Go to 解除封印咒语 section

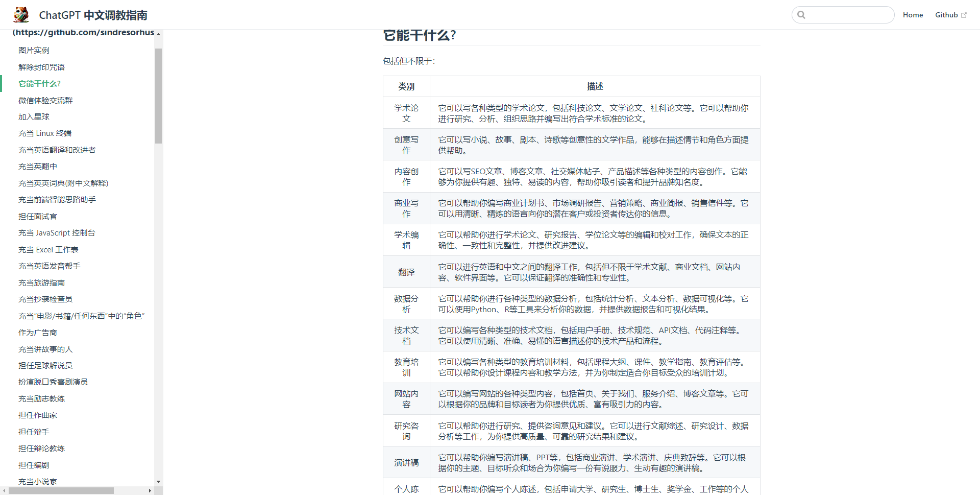(41, 67)
